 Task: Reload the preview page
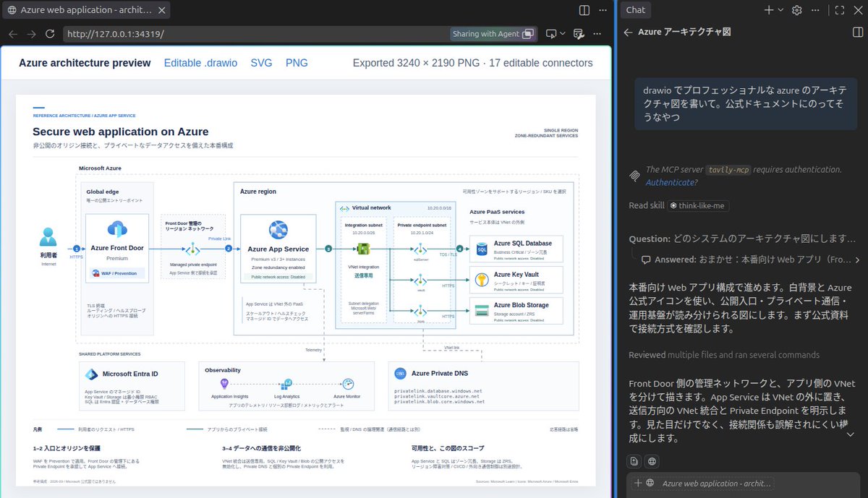pyautogui.click(x=50, y=34)
